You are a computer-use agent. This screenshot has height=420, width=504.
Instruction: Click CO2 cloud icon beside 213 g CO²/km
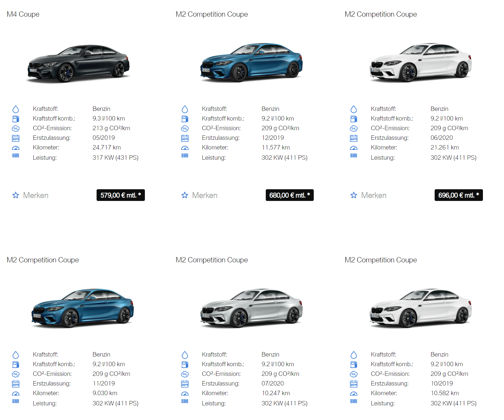point(16,128)
